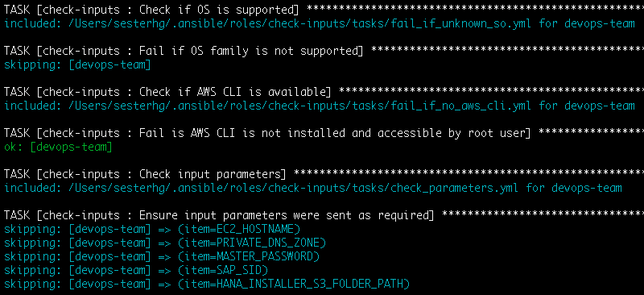Viewport: 644px width, 295px height.
Task: Click the item=PRIVATE_DNS_ZONE text
Action: pos(252,243)
